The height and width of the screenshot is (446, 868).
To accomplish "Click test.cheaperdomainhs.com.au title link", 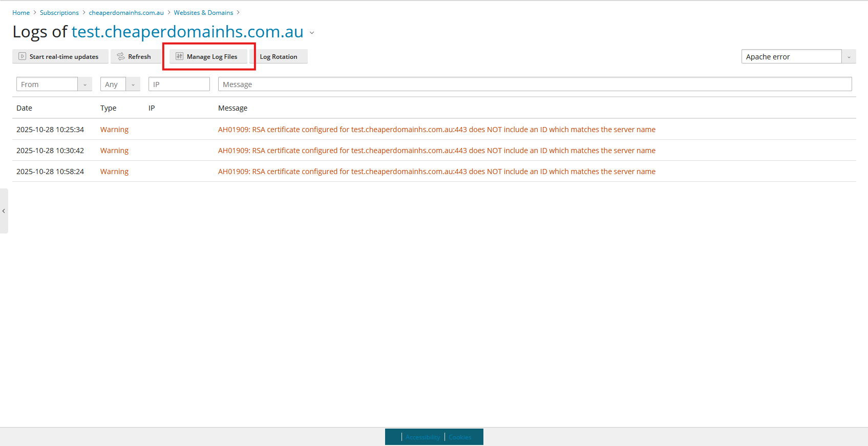I will click(x=187, y=32).
